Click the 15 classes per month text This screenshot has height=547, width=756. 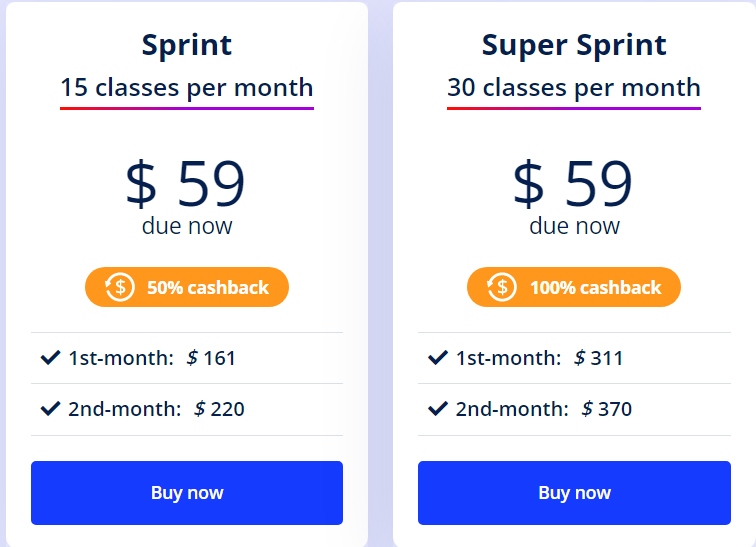tap(187, 88)
